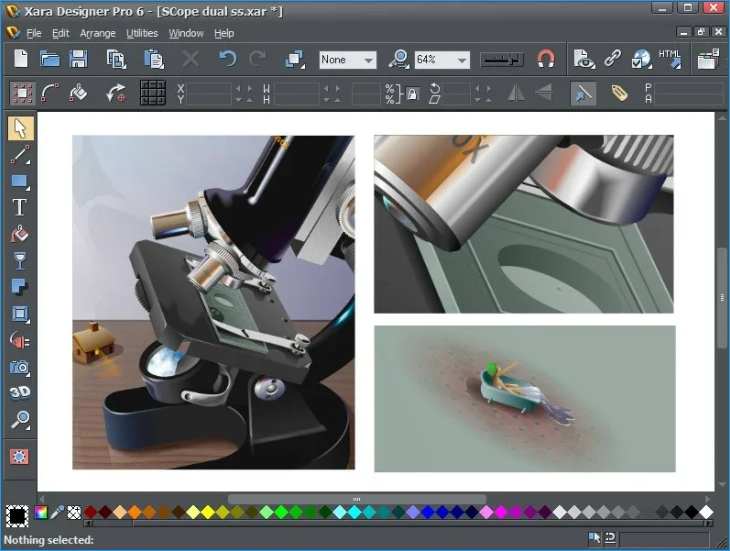Toggle the red magnet snap icon
Screen dimensions: 730x551
[x=546, y=59]
